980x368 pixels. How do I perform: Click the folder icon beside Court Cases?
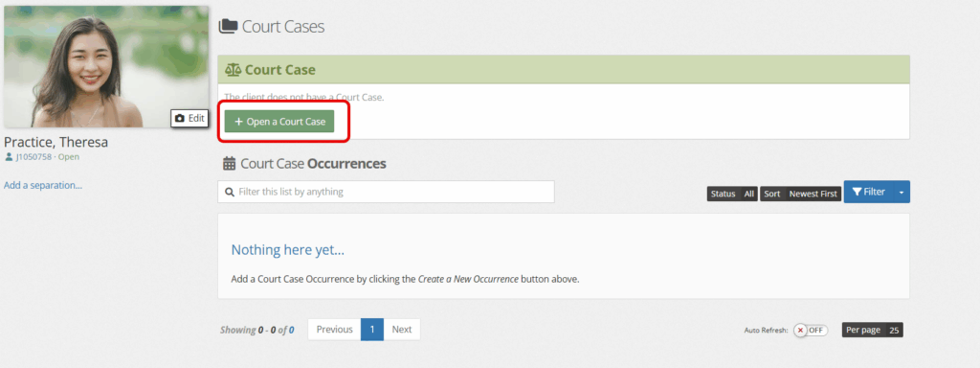click(228, 26)
